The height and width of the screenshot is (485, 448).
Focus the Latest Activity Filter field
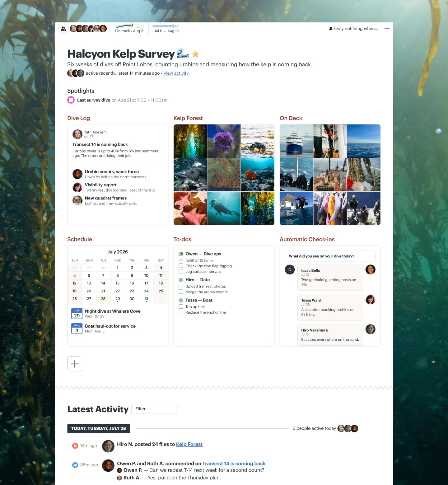(x=154, y=409)
